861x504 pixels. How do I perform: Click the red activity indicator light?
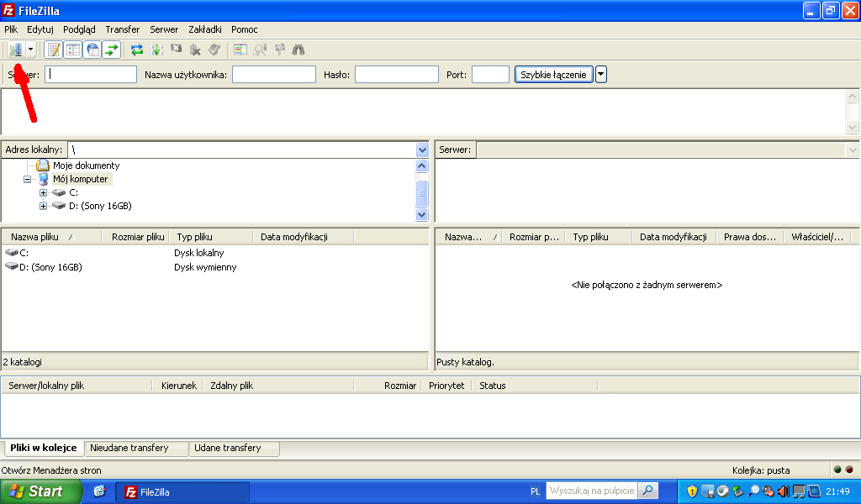click(x=849, y=470)
